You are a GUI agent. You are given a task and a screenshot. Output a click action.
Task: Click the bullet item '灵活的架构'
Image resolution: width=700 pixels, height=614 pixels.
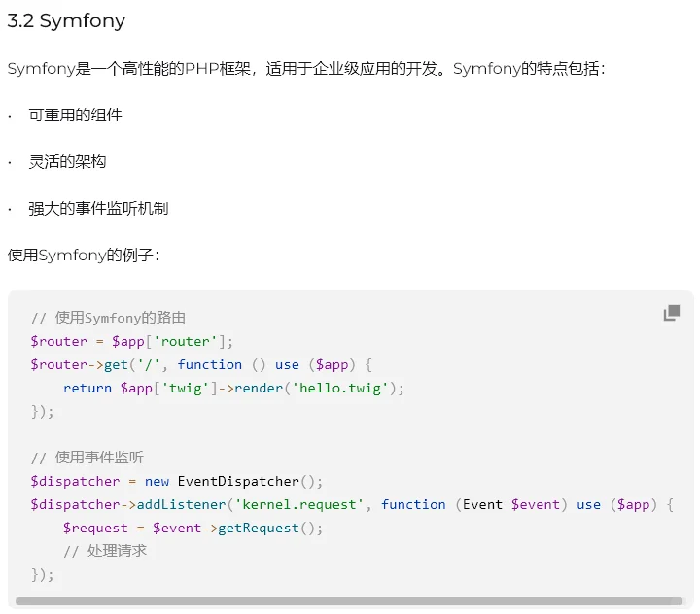(x=67, y=161)
